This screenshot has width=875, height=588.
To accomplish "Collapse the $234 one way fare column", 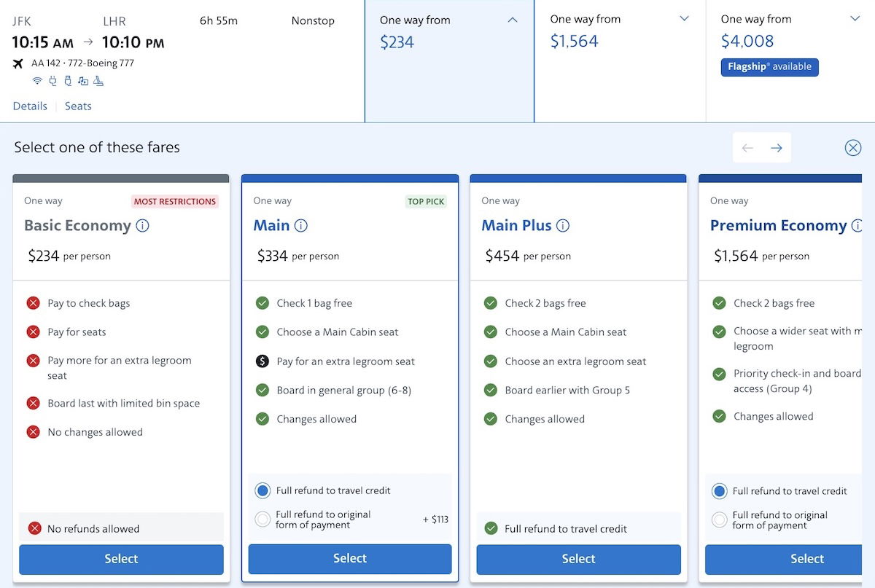I will 513,20.
